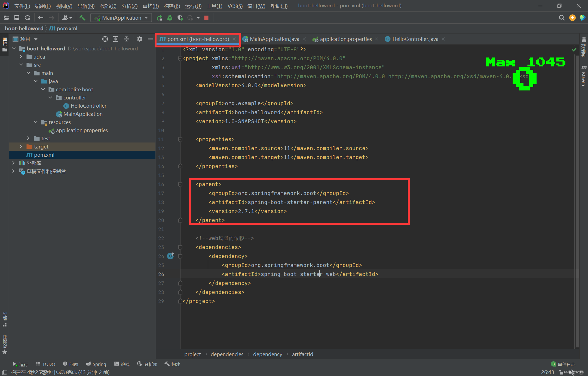The width and height of the screenshot is (588, 376).
Task: Open the Structure tool window on left sidebar
Action: click(5, 319)
